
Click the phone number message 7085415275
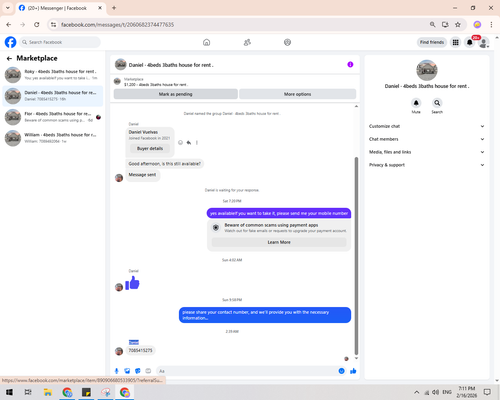(140, 350)
